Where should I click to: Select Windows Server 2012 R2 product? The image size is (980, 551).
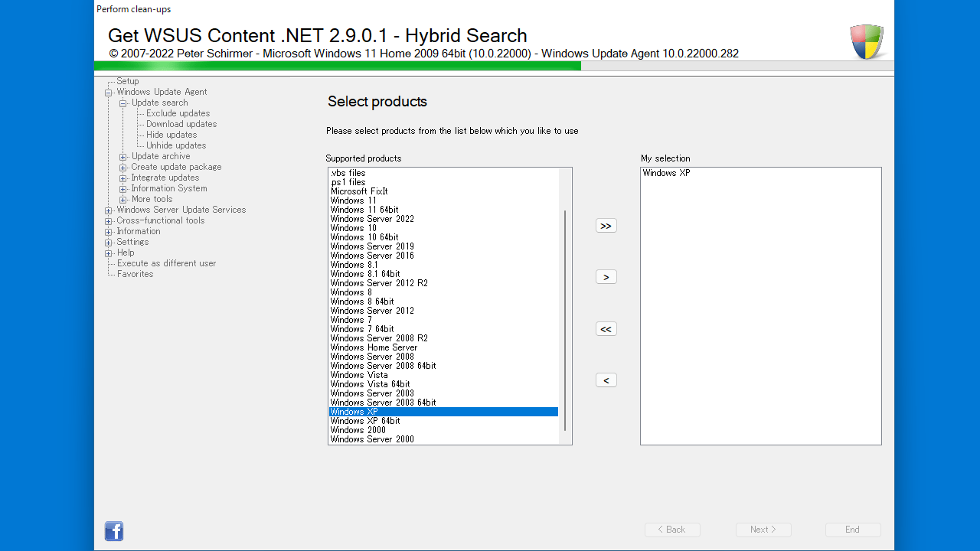[x=443, y=283]
